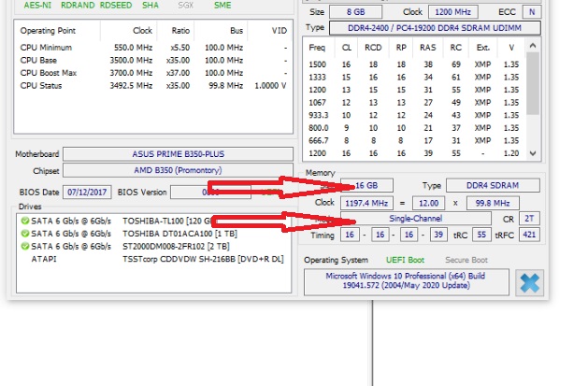Click the memory clock field 1197.4 MHz
Image resolution: width=588 pixels, height=386 pixels.
366,203
